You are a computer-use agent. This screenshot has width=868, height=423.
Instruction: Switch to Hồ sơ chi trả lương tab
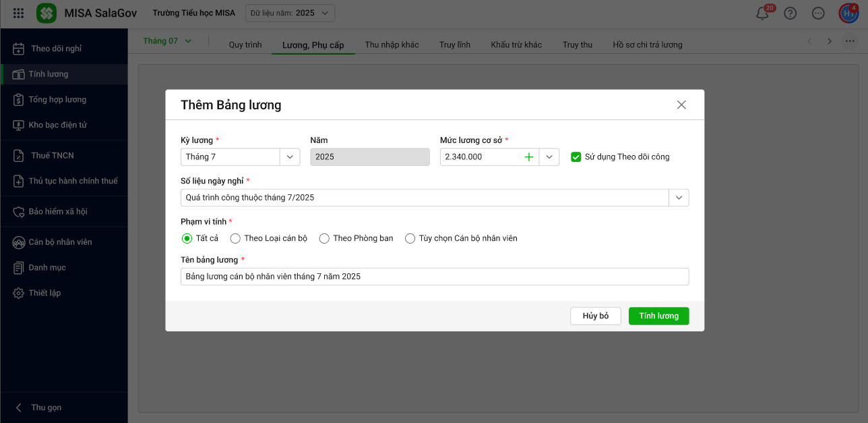(647, 45)
